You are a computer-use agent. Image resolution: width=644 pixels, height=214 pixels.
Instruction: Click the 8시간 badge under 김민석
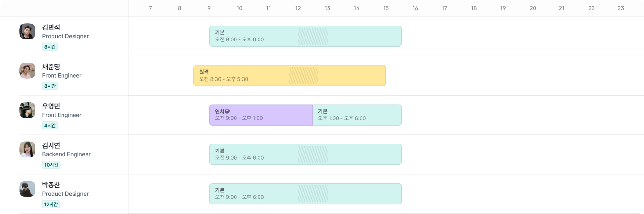click(x=50, y=47)
